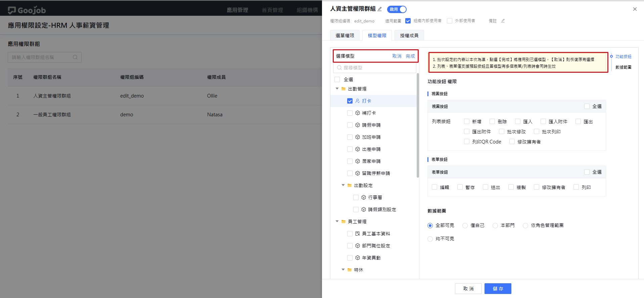Check the 全選 box in model tree
644x298 pixels.
coord(337,79)
